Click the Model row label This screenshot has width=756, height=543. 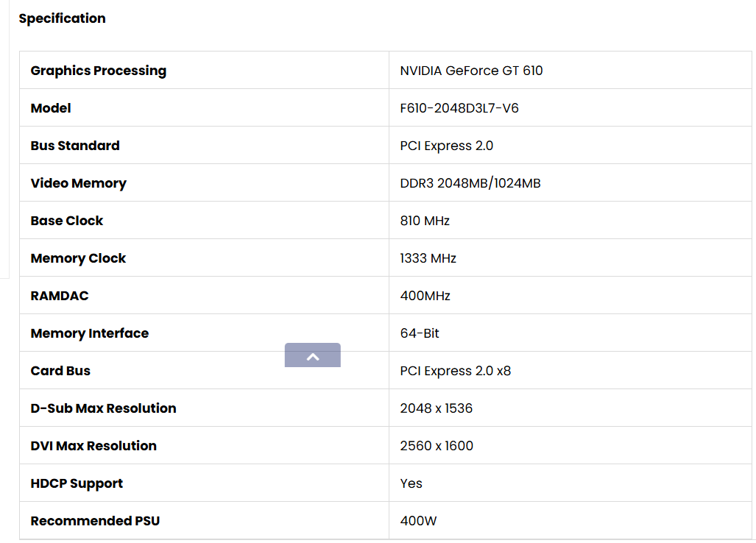pyautogui.click(x=51, y=108)
